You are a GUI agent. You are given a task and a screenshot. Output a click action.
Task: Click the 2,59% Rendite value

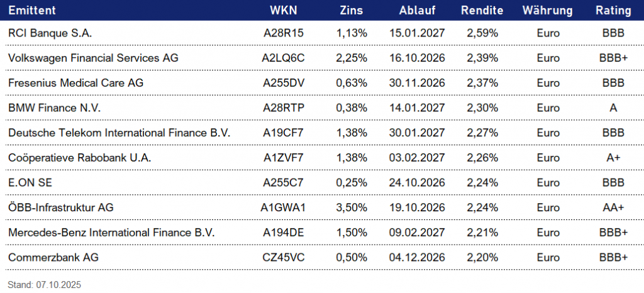point(482,33)
